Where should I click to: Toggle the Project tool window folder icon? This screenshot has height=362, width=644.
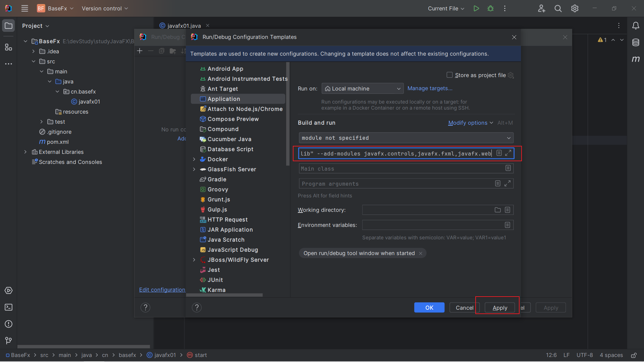(8, 26)
